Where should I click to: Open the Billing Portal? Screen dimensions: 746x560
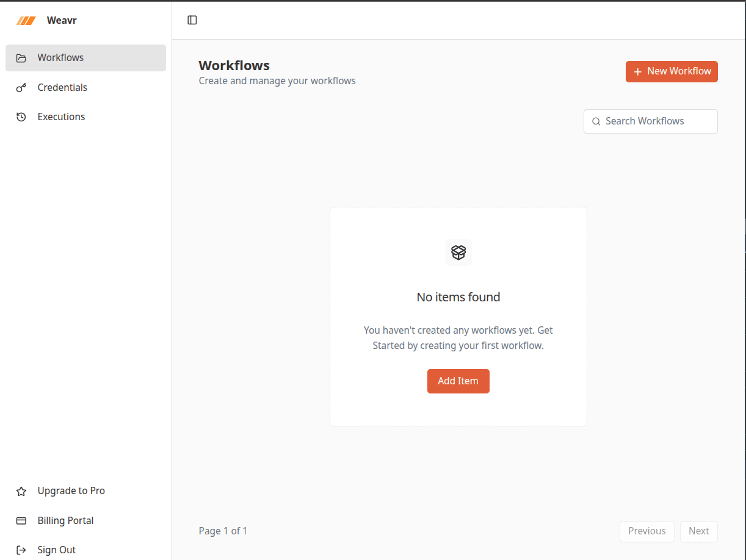click(66, 520)
